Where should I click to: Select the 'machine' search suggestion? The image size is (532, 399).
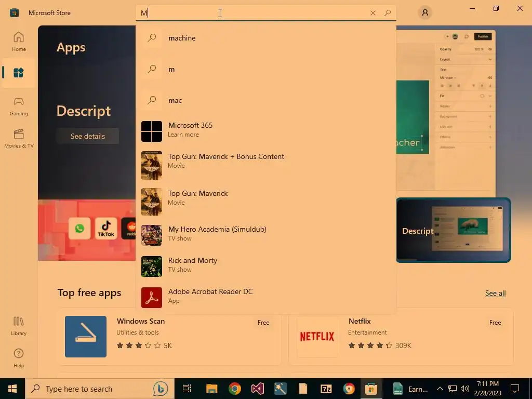tap(266, 38)
